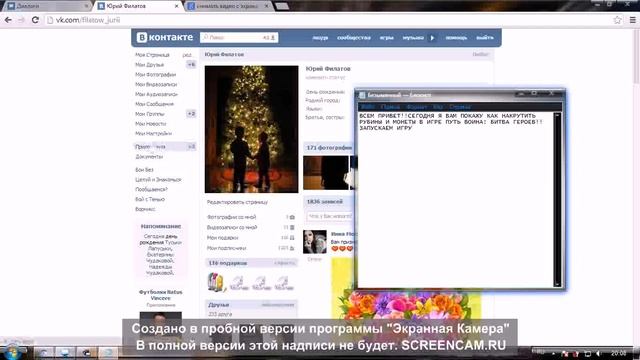Open игры in the VK header

click(x=387, y=38)
